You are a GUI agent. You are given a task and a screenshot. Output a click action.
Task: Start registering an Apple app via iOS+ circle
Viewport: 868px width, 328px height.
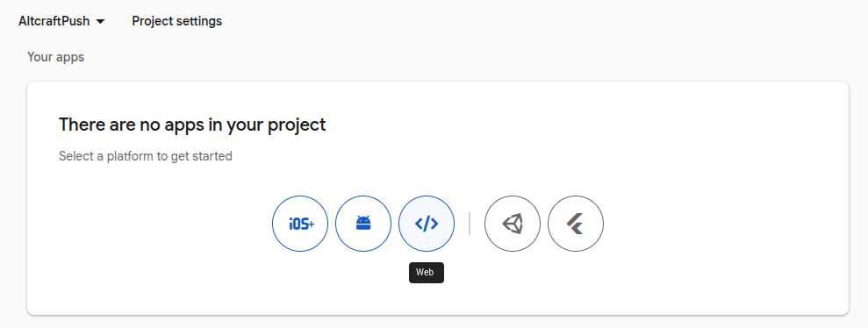pos(300,224)
